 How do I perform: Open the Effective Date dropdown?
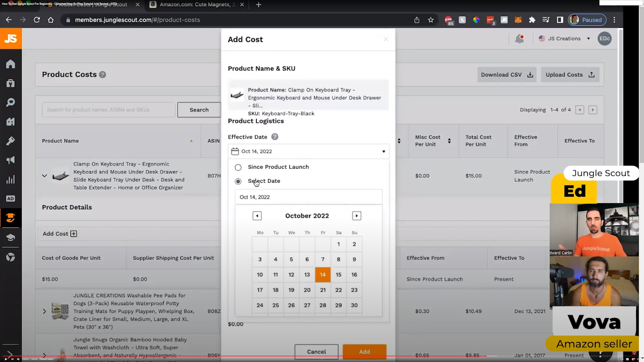[308, 151]
